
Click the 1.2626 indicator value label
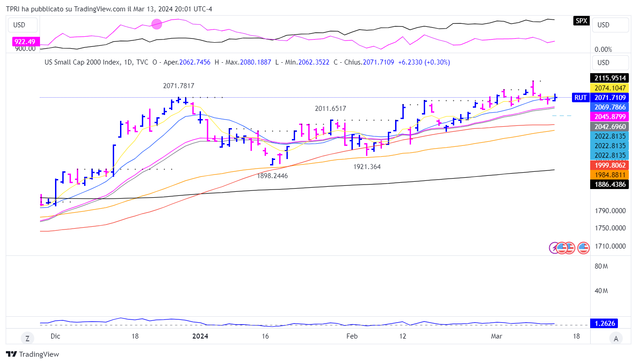609,323
